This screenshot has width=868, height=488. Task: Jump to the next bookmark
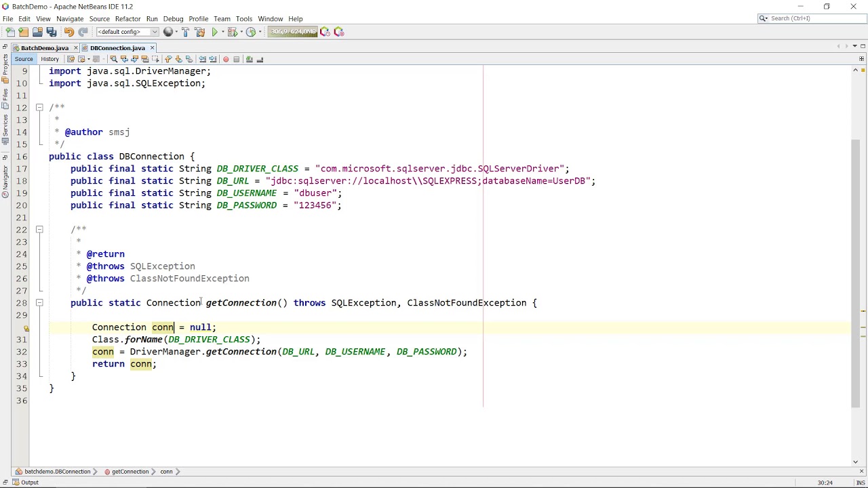178,59
